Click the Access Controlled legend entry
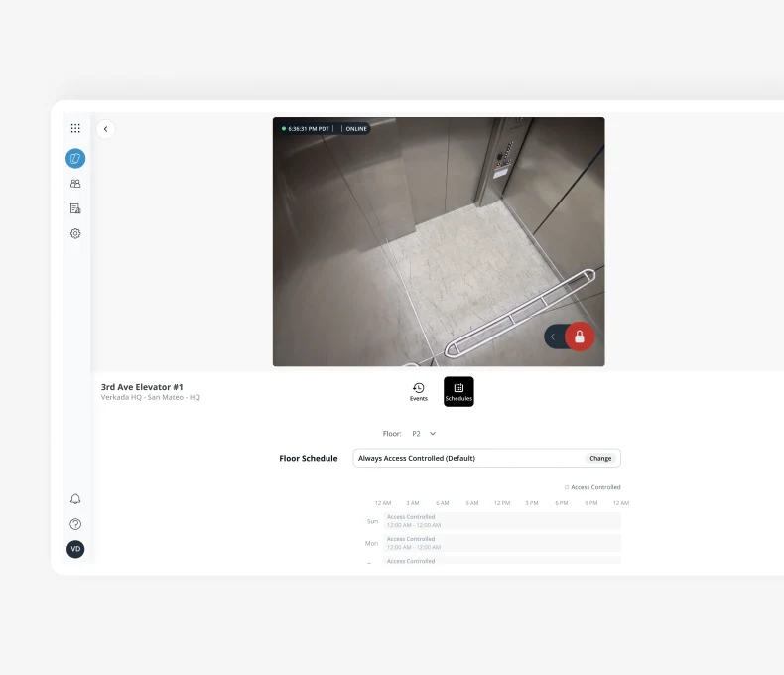Viewport: 784px width, 675px height. (592, 487)
